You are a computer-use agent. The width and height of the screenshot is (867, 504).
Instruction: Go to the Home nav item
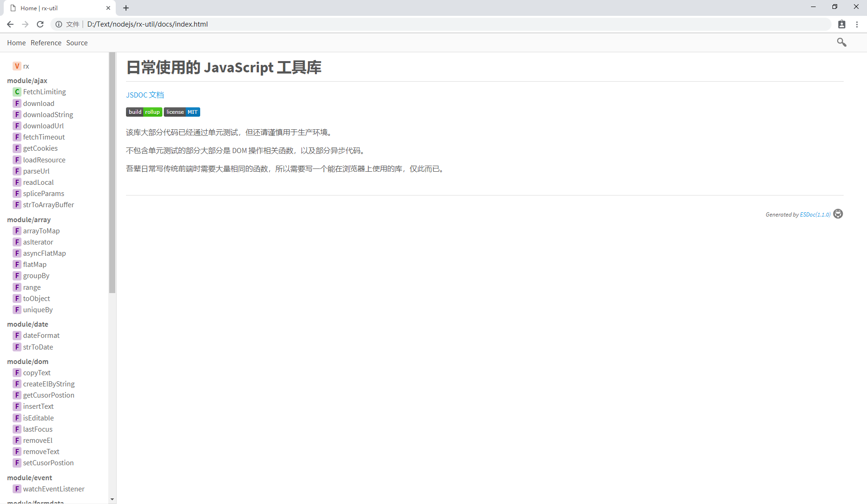click(16, 43)
